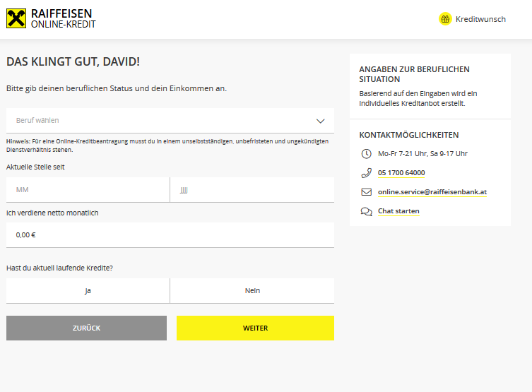Expand the profession list using the chevron arrow

320,121
